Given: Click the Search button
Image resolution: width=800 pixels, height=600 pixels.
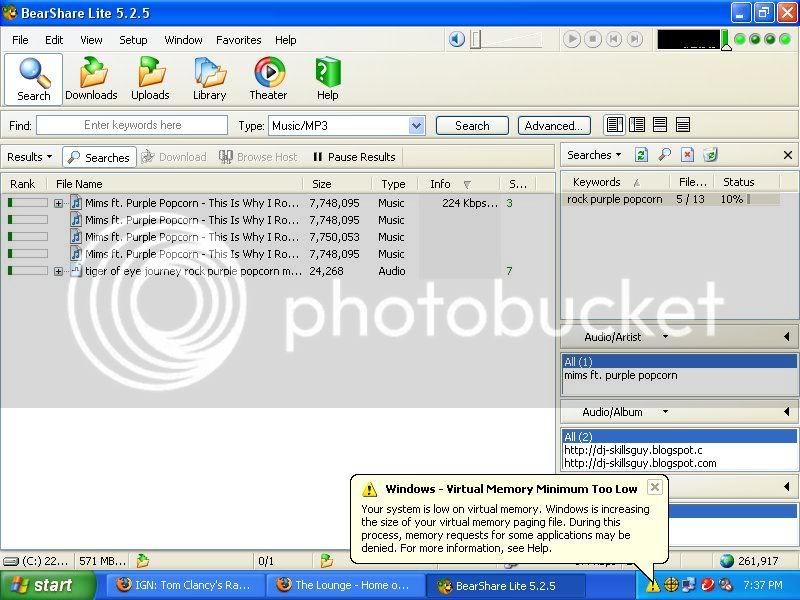Looking at the screenshot, I should click(472, 126).
